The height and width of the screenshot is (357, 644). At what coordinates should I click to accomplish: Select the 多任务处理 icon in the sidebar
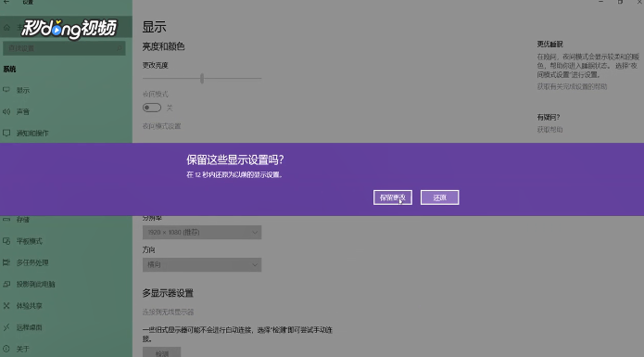click(6, 262)
